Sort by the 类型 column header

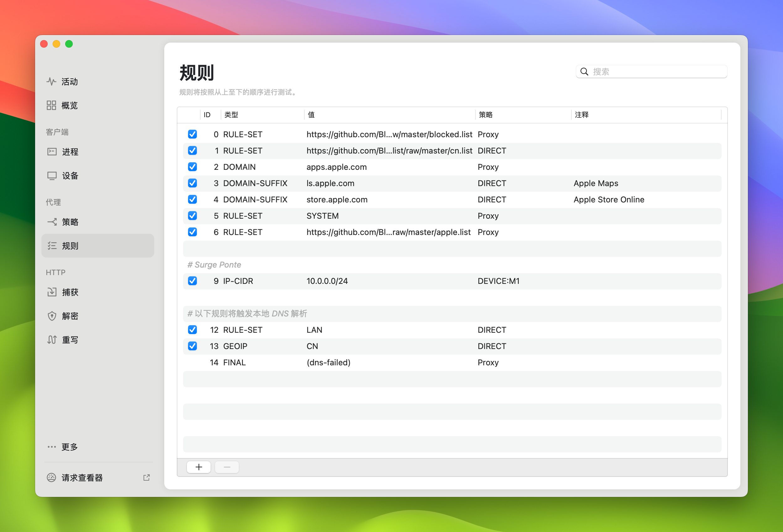(x=231, y=115)
